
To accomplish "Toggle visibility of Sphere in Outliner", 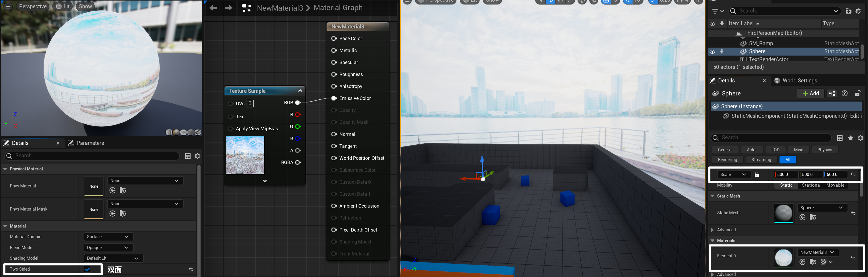I will (712, 52).
